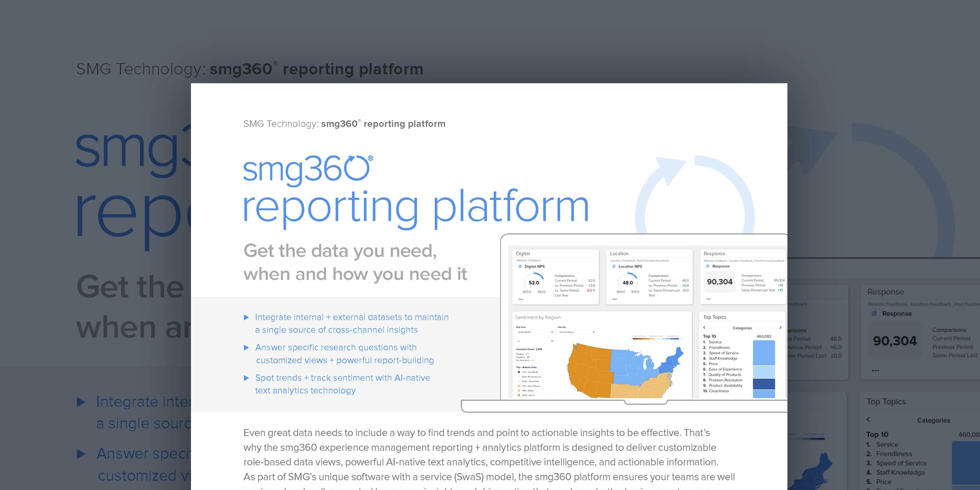
Task: Open the ellipsis menu on the Digital card
Action: [521, 299]
